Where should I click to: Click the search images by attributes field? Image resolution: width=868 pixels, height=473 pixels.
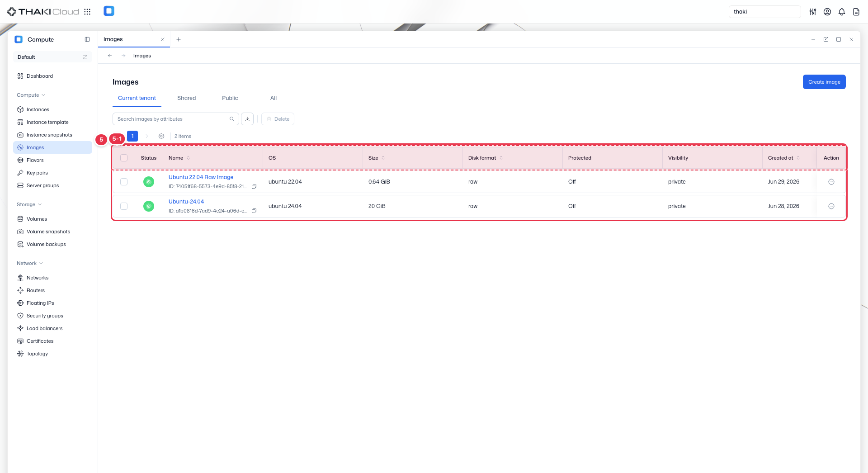[x=175, y=119]
